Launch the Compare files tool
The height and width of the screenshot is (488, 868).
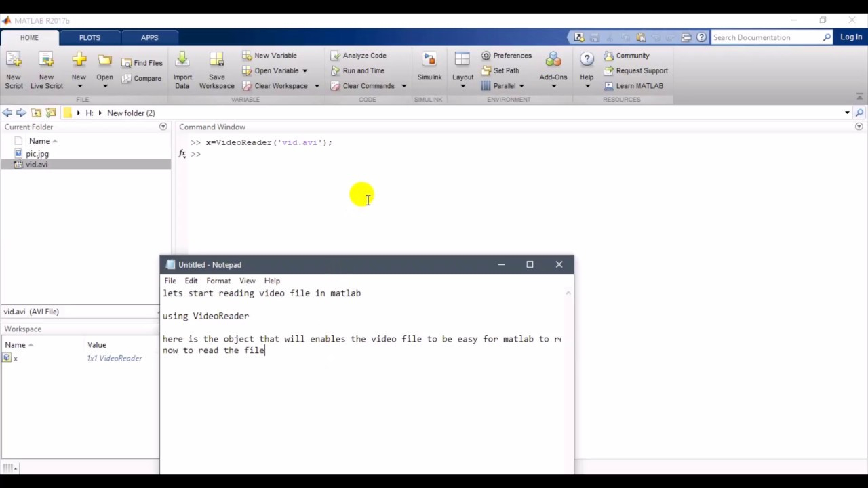pyautogui.click(x=142, y=79)
